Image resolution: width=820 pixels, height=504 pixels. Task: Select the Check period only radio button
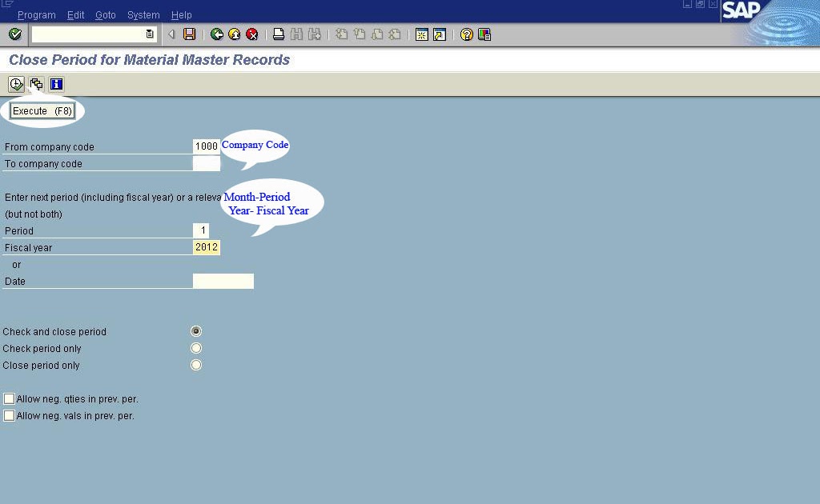(x=196, y=348)
